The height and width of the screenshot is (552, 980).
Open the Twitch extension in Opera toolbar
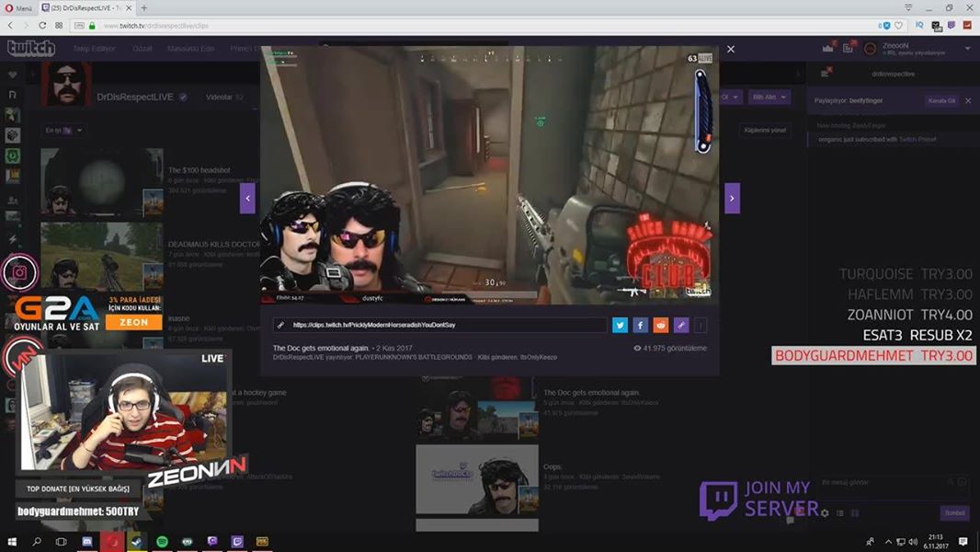(x=952, y=26)
